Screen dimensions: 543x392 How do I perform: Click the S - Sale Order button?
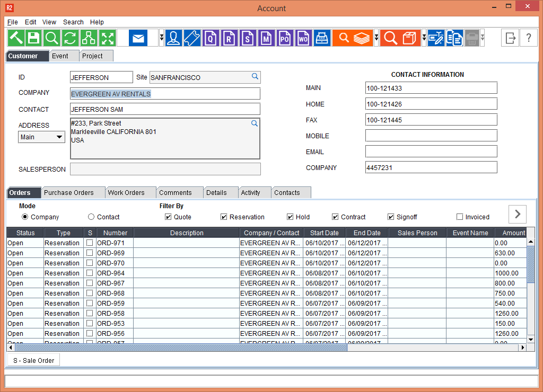pos(33,360)
